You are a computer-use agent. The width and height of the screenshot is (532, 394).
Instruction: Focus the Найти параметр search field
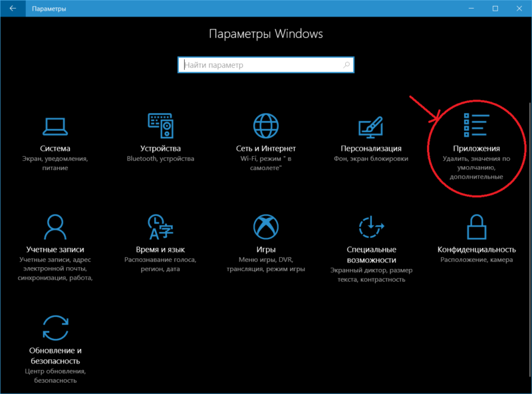265,64
